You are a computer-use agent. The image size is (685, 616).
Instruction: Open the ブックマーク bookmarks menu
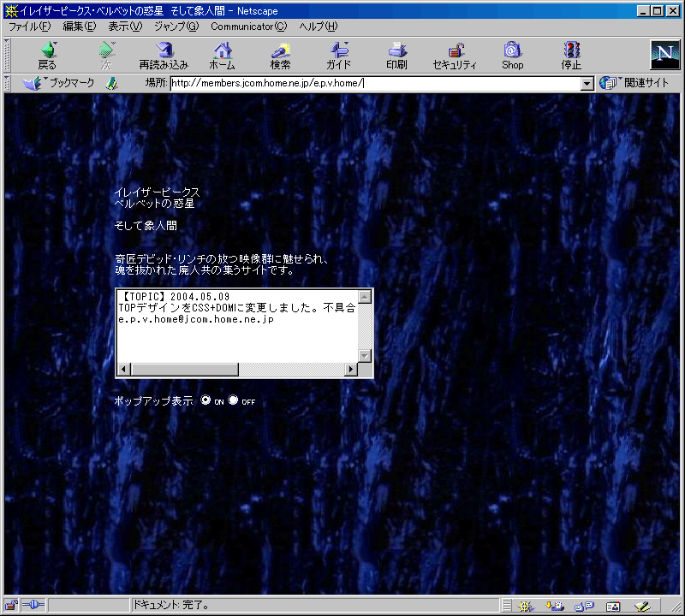coord(58,83)
